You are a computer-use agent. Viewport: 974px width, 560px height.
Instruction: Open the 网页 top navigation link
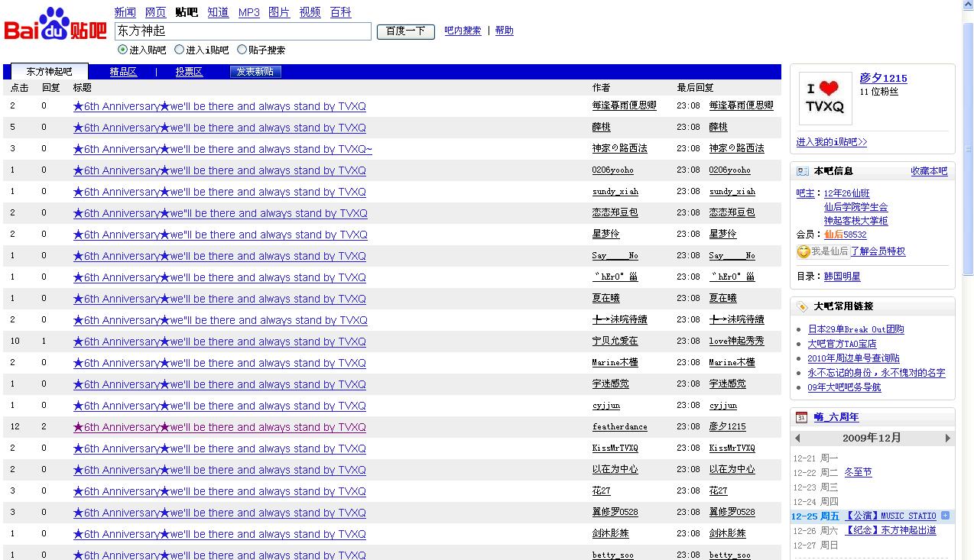[155, 12]
